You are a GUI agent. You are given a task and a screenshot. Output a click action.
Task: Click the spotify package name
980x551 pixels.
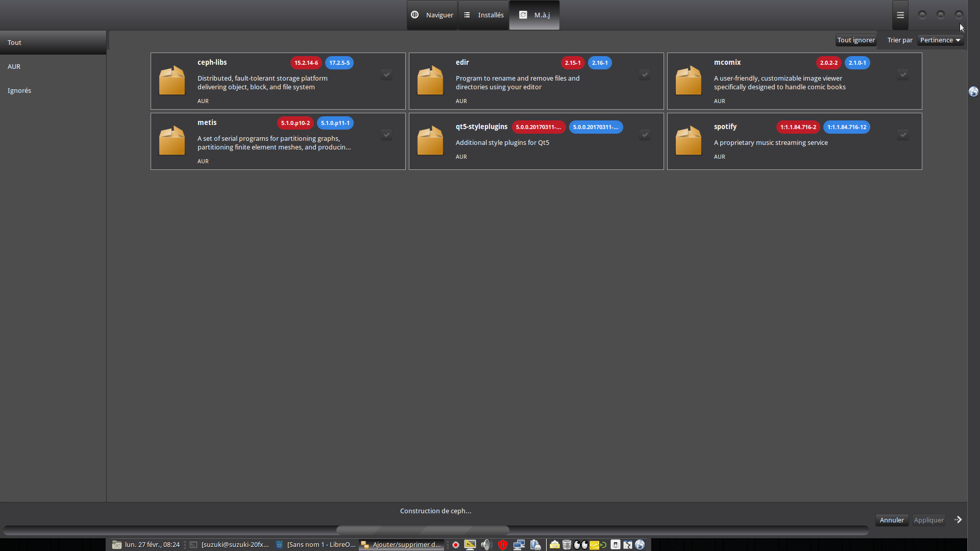(x=725, y=127)
